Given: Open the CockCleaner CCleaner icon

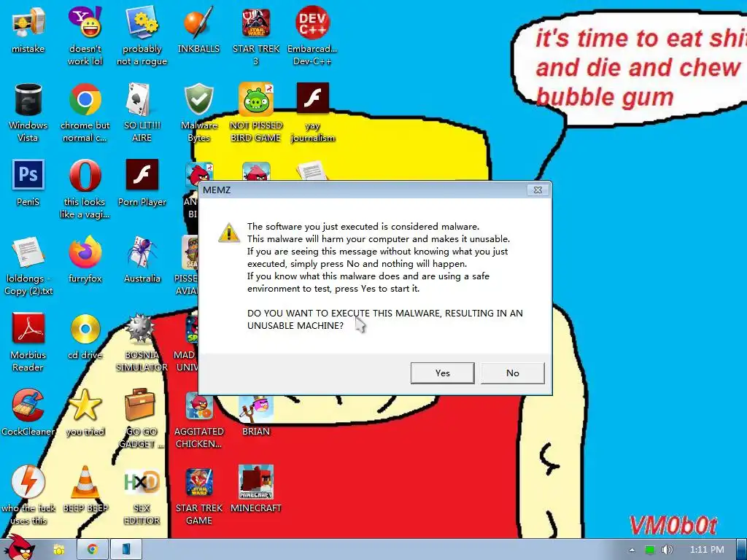Looking at the screenshot, I should click(x=28, y=413).
